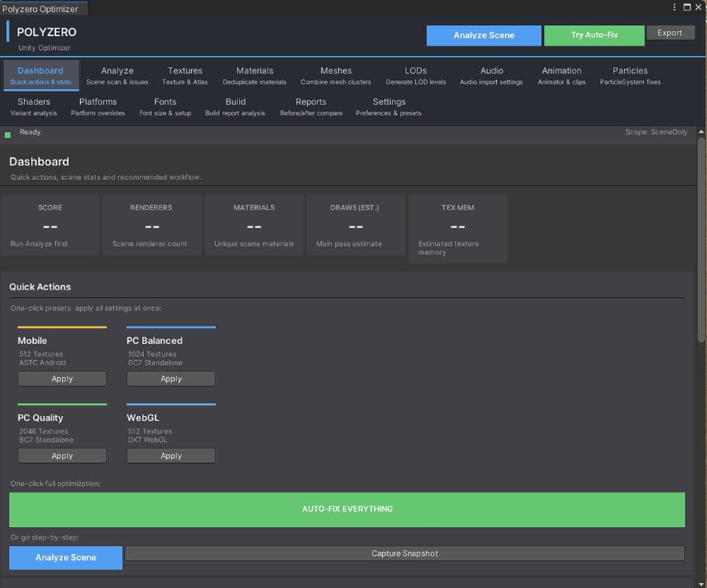
Task: Switch to the Audio tab
Action: tap(492, 75)
